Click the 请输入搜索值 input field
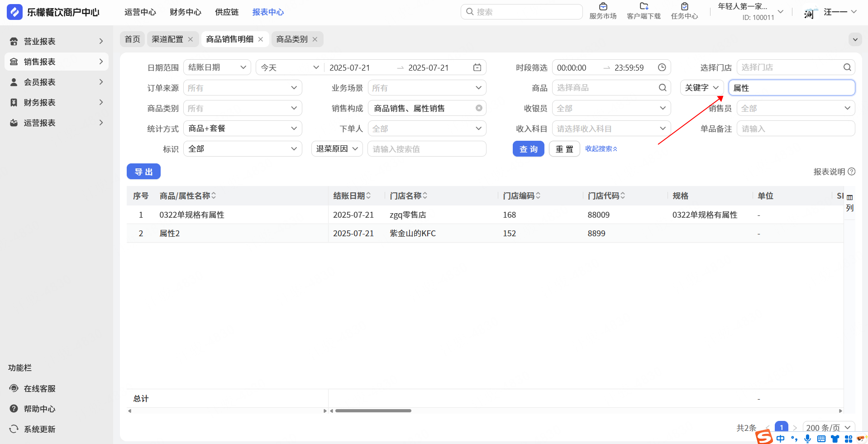868x444 pixels. pyautogui.click(x=427, y=149)
